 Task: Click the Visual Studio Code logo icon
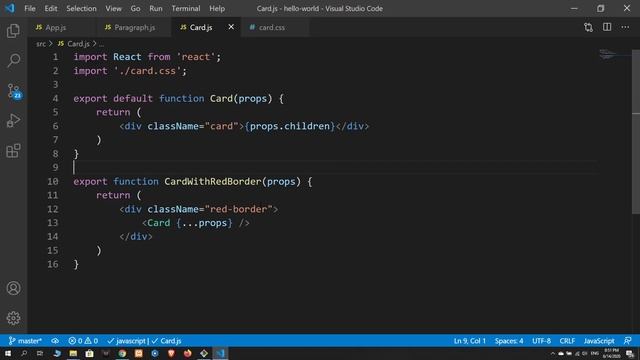click(x=9, y=8)
